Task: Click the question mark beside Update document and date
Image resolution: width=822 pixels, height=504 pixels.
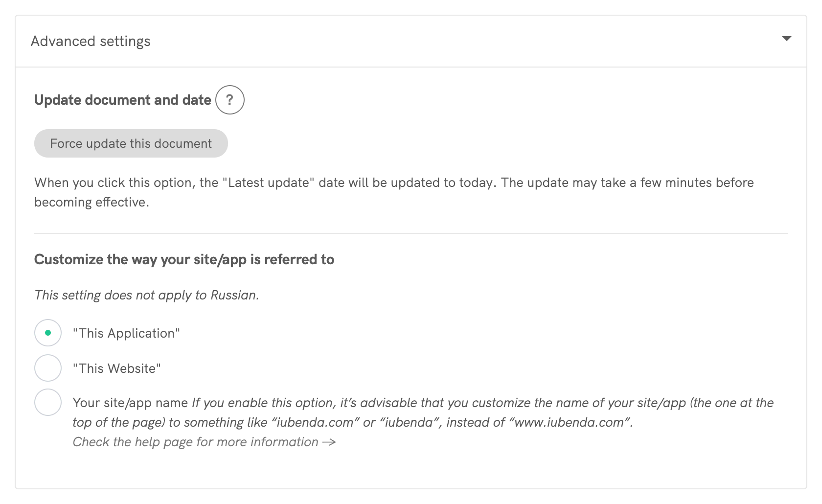Action: [229, 100]
